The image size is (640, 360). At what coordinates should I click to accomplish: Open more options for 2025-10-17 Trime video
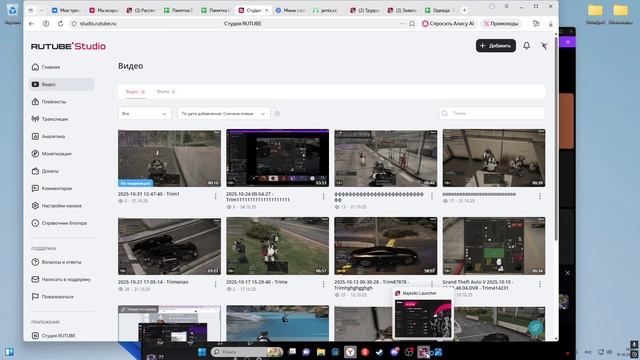(x=324, y=284)
